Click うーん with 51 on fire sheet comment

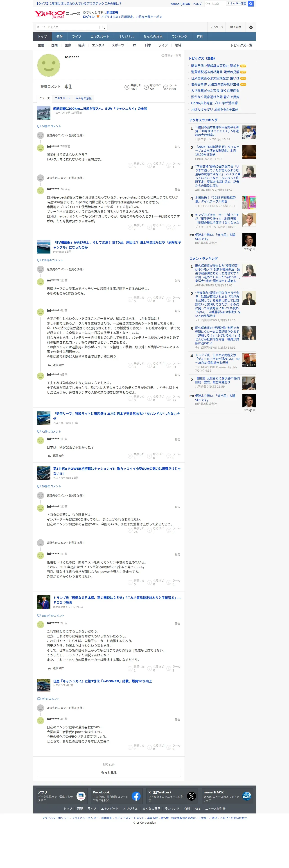(174, 365)
